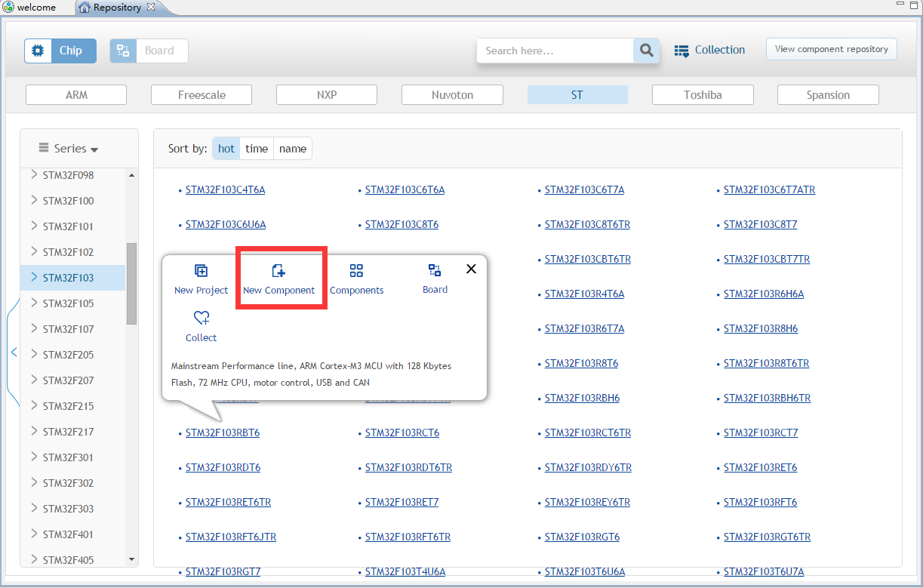Click the Search here input field
The width and height of the screenshot is (923, 588).
(x=555, y=51)
